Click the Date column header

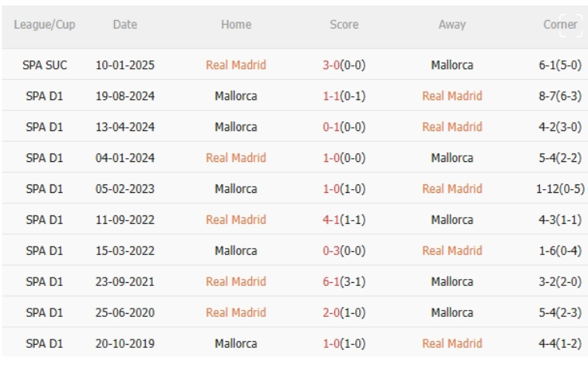(125, 25)
